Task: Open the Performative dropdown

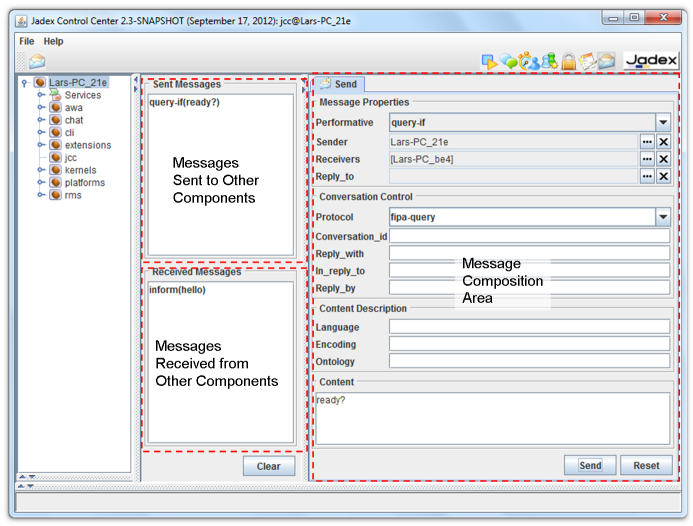Action: coord(662,123)
